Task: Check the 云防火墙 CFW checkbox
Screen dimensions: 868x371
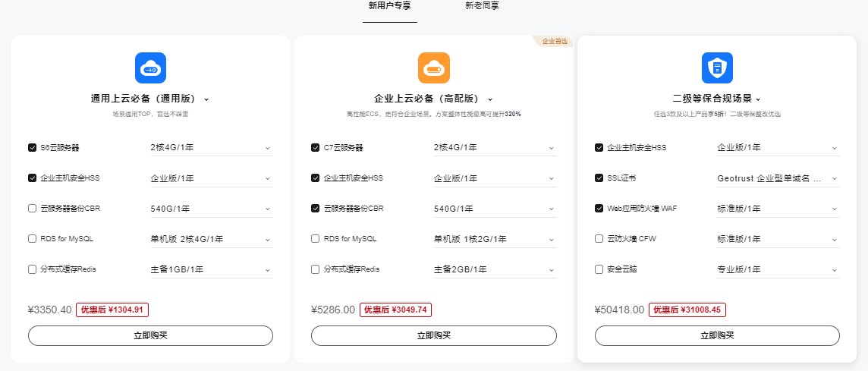Action: tap(599, 239)
